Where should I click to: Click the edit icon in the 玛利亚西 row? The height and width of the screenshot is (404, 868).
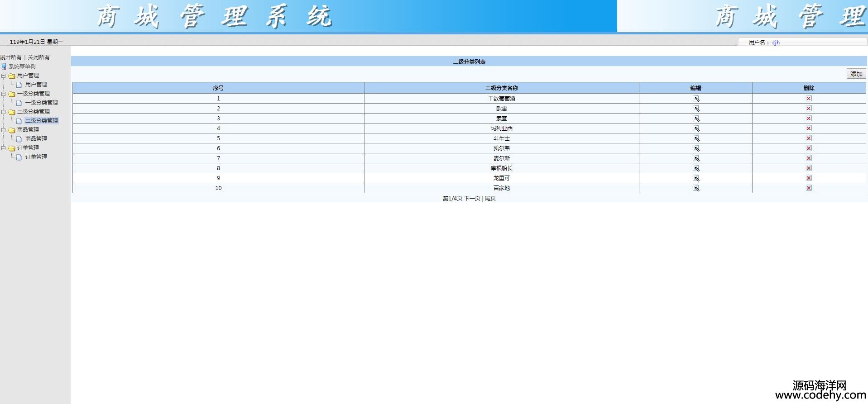point(696,128)
